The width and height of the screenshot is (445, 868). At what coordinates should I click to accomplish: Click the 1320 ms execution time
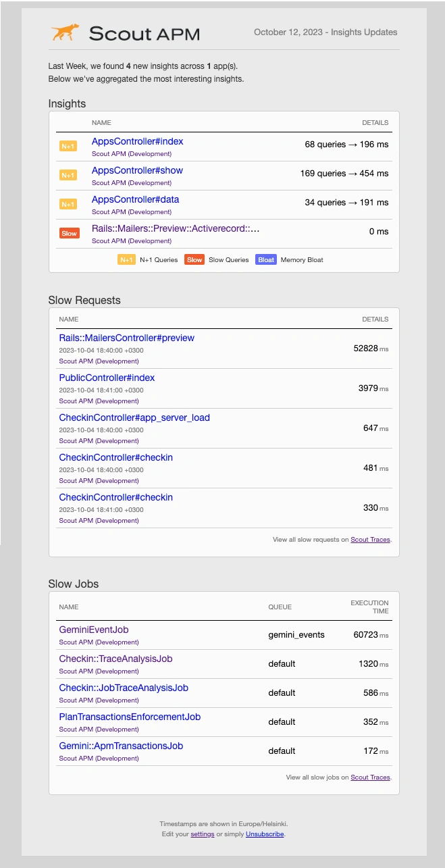tap(373, 664)
